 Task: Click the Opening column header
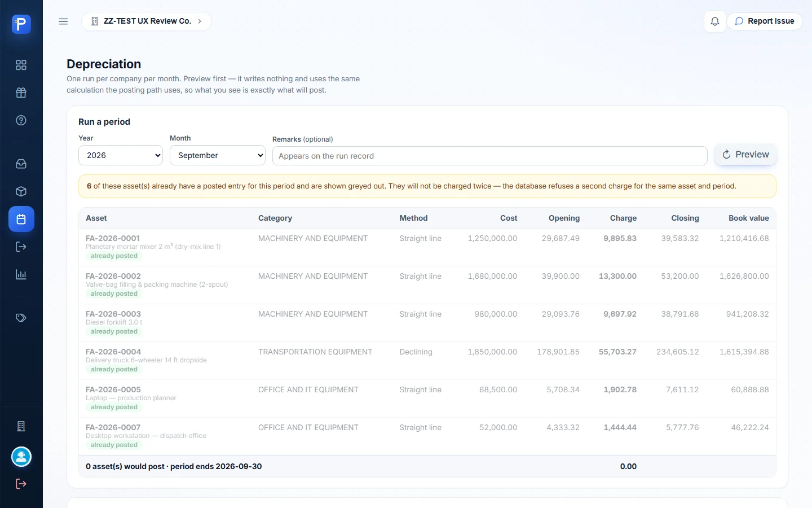click(x=564, y=218)
